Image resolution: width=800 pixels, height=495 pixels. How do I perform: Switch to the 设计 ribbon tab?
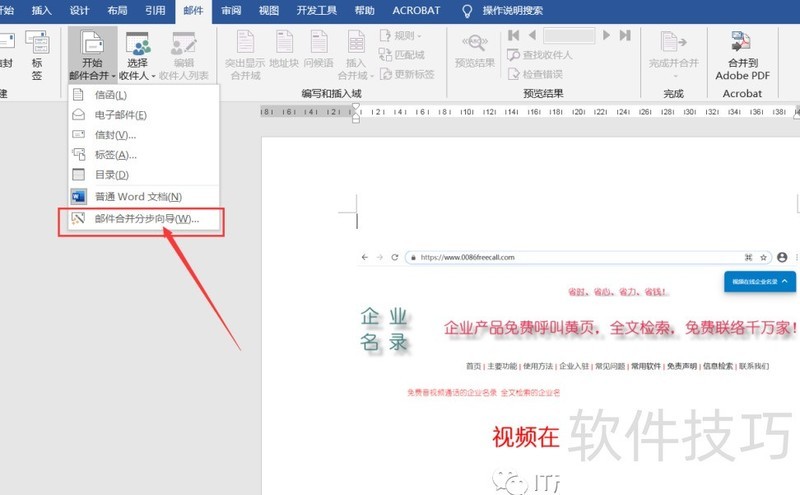79,10
